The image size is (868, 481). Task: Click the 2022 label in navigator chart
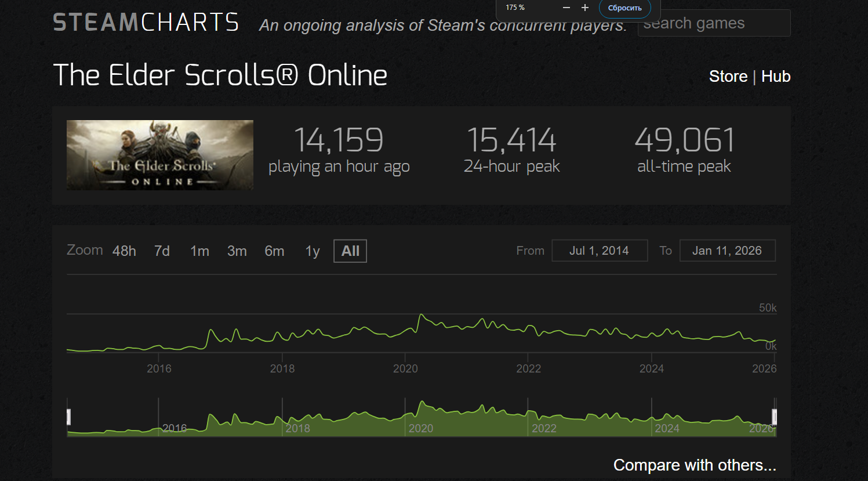coord(544,428)
